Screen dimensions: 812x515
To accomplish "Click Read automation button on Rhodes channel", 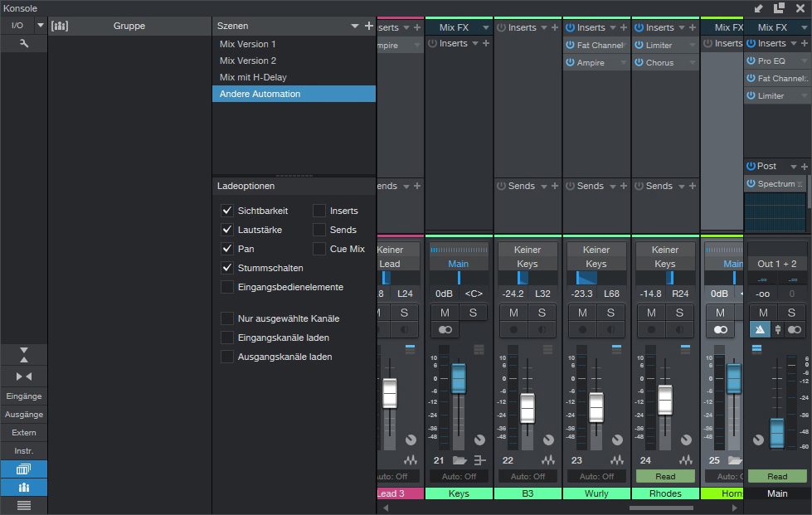I will pos(665,477).
